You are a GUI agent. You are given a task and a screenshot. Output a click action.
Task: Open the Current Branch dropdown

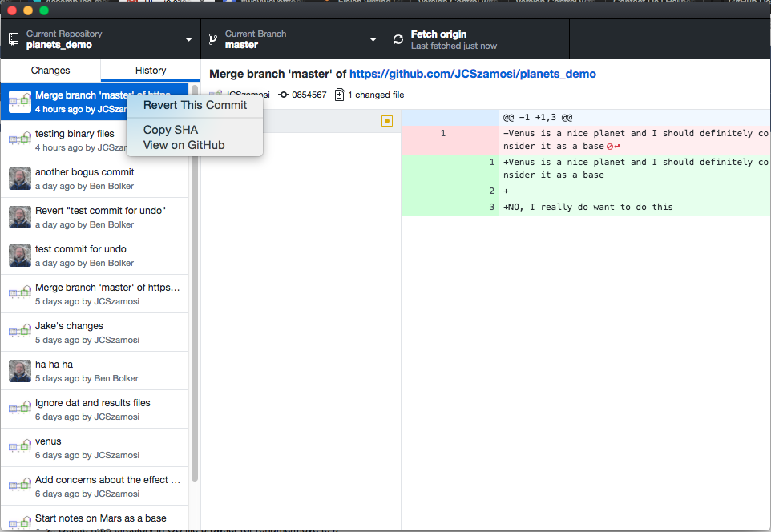[x=293, y=38]
